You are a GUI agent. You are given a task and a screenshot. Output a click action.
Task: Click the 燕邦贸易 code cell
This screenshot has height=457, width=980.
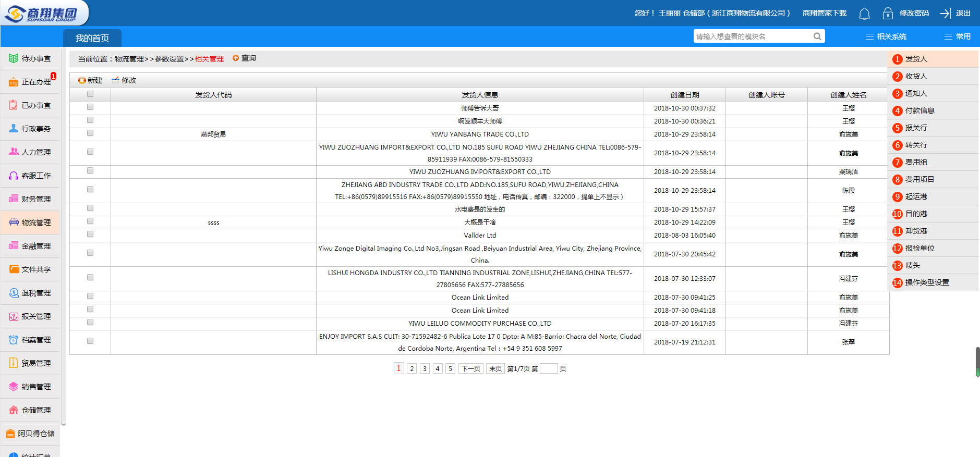213,134
